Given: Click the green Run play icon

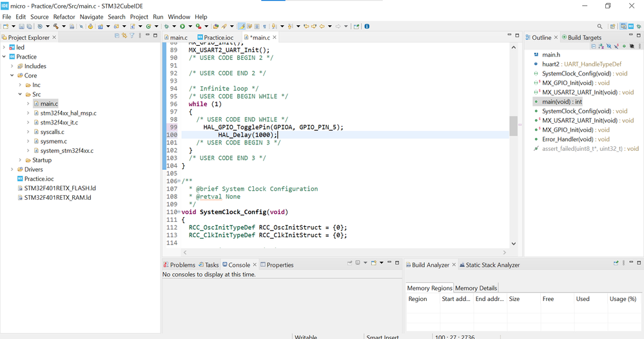Looking at the screenshot, I should (182, 26).
